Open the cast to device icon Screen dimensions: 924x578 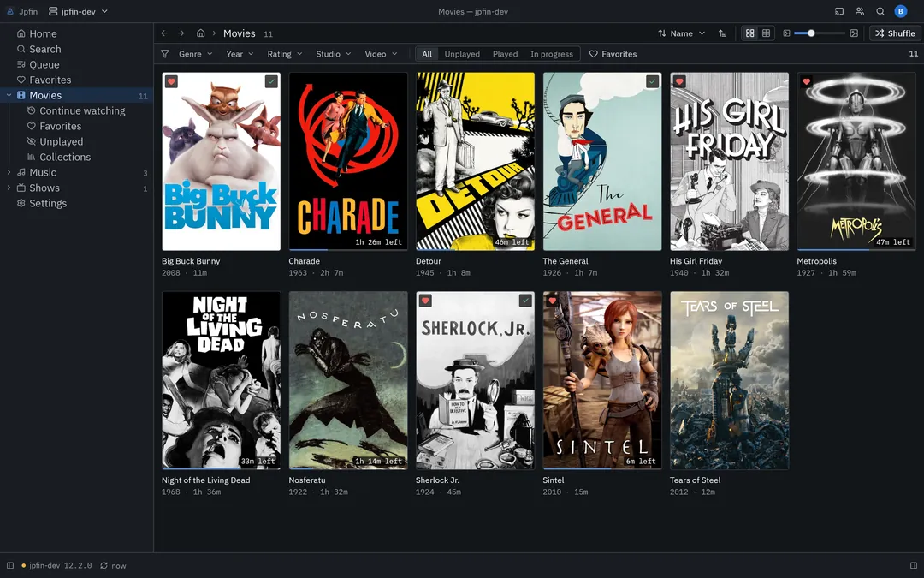point(839,11)
